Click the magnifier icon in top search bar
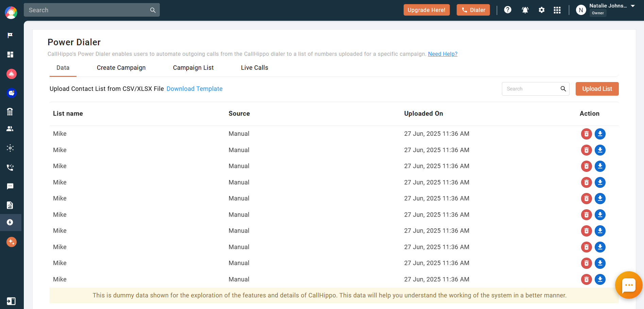Viewport: 644px width, 309px height. click(x=153, y=10)
